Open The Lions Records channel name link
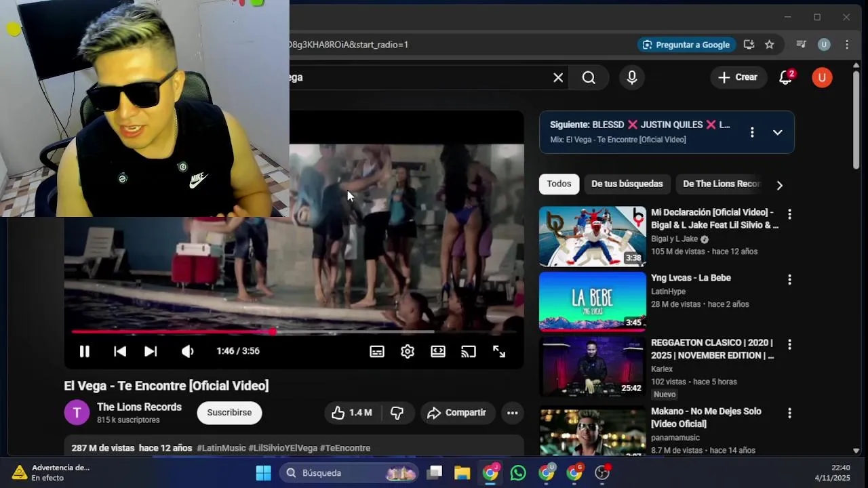The height and width of the screenshot is (488, 868). coord(139,407)
